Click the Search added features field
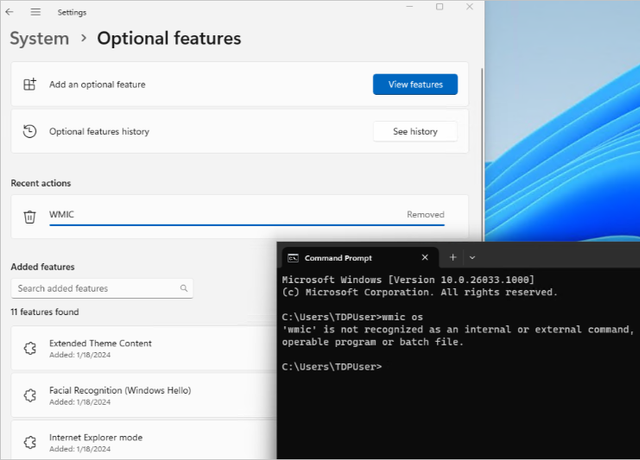 tap(102, 289)
